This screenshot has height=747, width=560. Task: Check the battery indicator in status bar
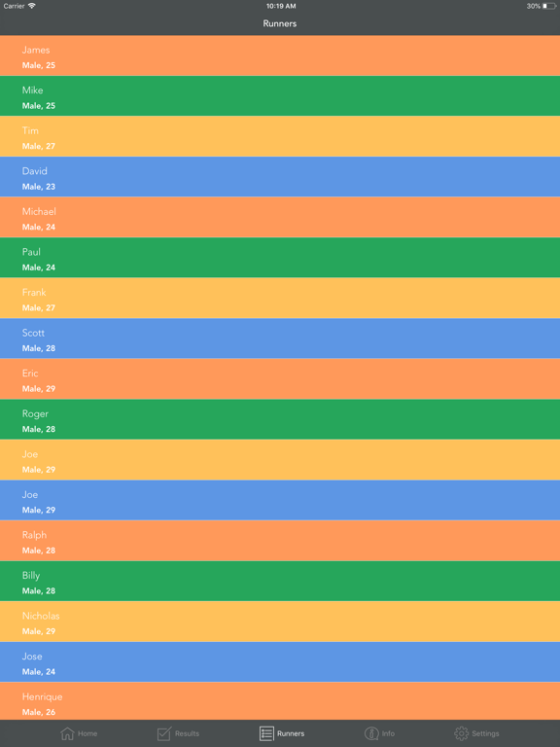point(549,6)
